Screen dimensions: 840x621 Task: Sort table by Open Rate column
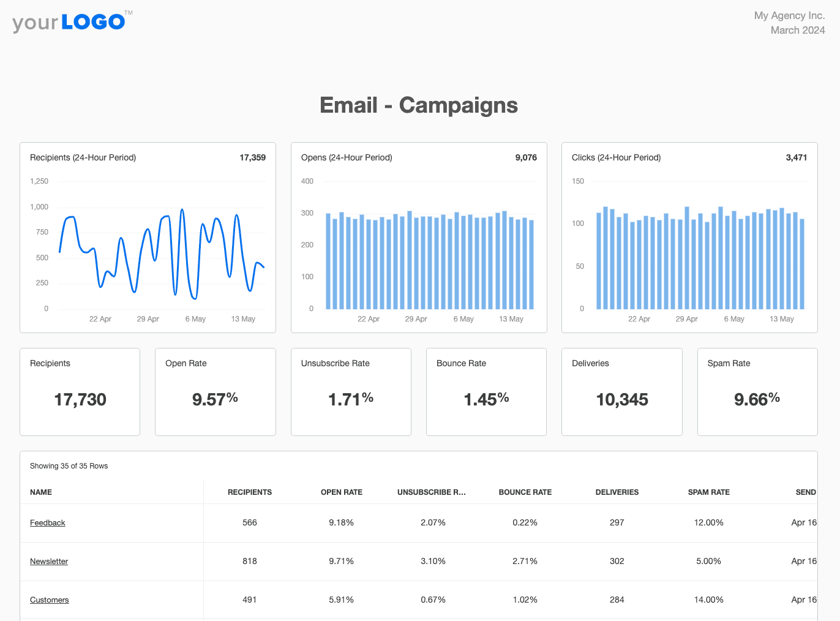341,492
